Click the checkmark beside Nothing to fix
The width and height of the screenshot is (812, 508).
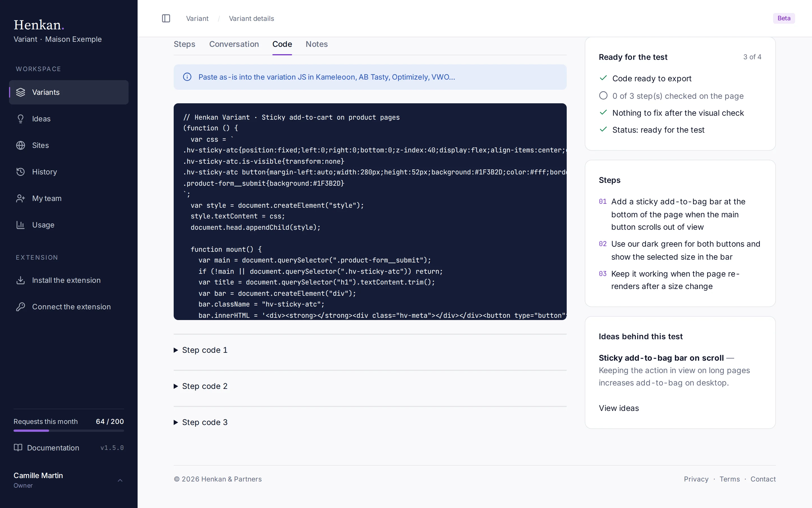(x=603, y=112)
